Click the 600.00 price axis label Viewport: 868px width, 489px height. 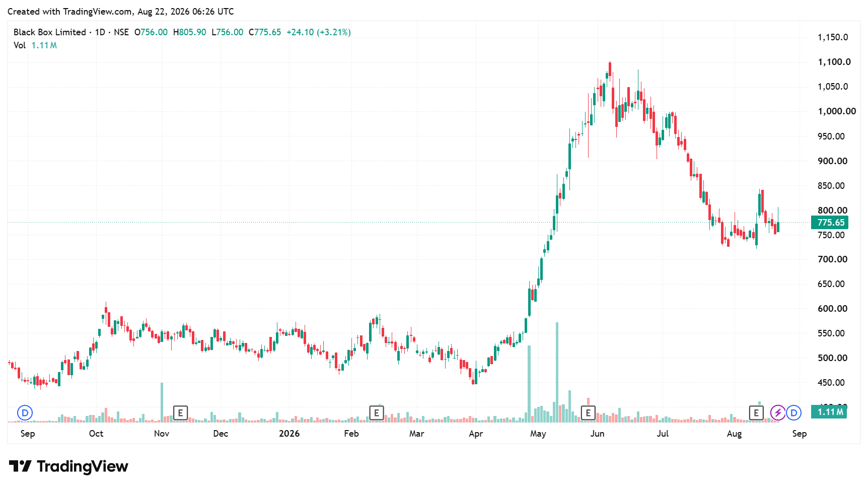tap(833, 309)
